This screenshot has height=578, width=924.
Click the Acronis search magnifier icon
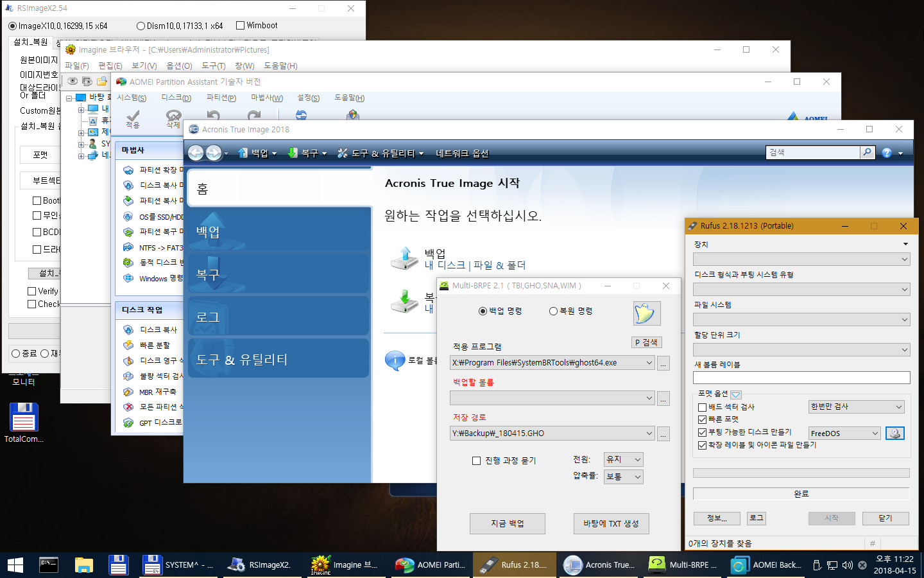click(x=868, y=152)
